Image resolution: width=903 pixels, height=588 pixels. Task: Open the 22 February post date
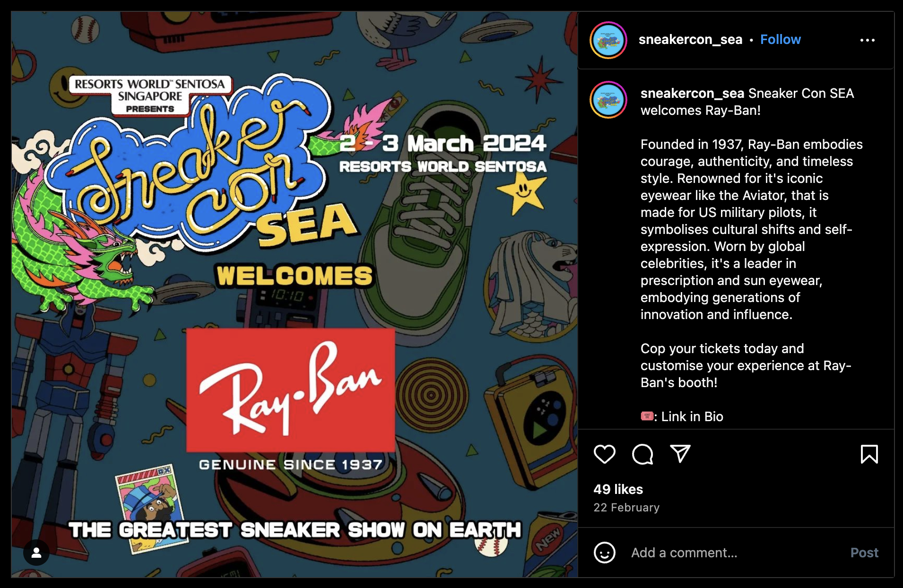[x=626, y=508]
